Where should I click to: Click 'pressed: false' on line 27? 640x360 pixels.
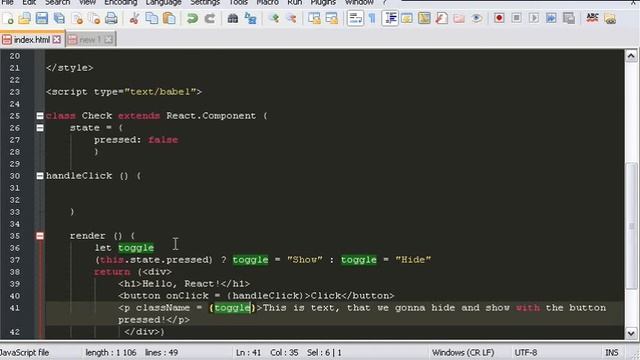coord(136,140)
